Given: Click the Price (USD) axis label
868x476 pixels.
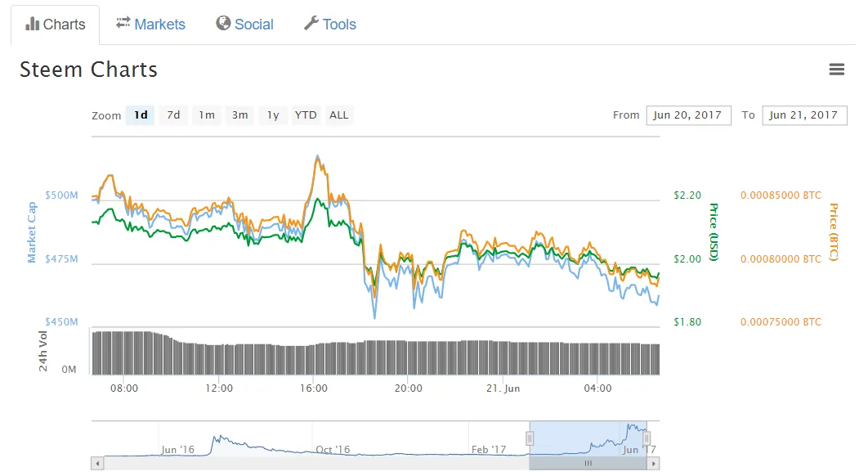Looking at the screenshot, I should tap(714, 232).
